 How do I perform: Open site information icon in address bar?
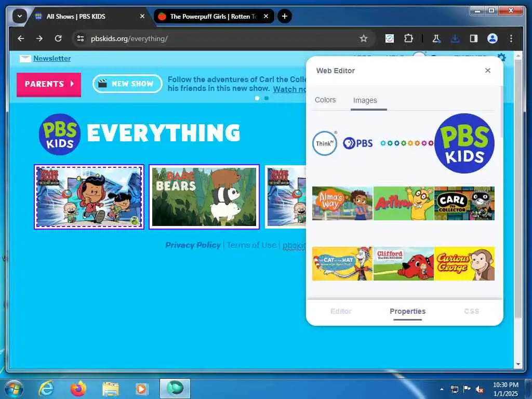point(81,38)
